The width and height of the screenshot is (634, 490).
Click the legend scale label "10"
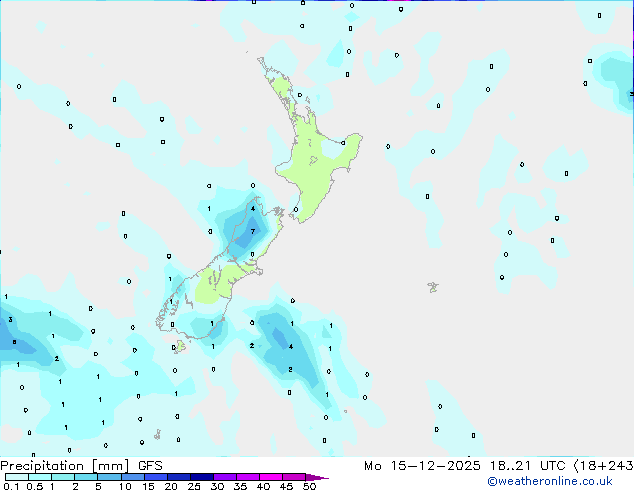click(125, 486)
